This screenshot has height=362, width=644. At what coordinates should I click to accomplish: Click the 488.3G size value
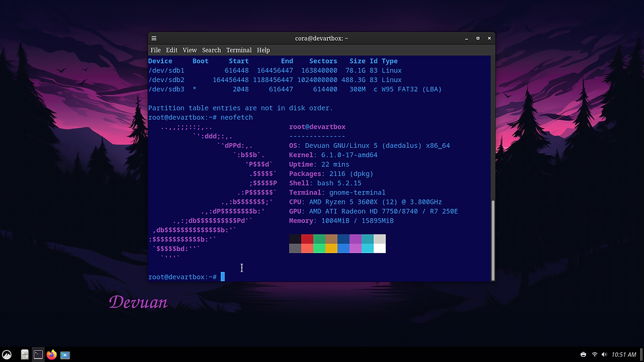pos(354,80)
